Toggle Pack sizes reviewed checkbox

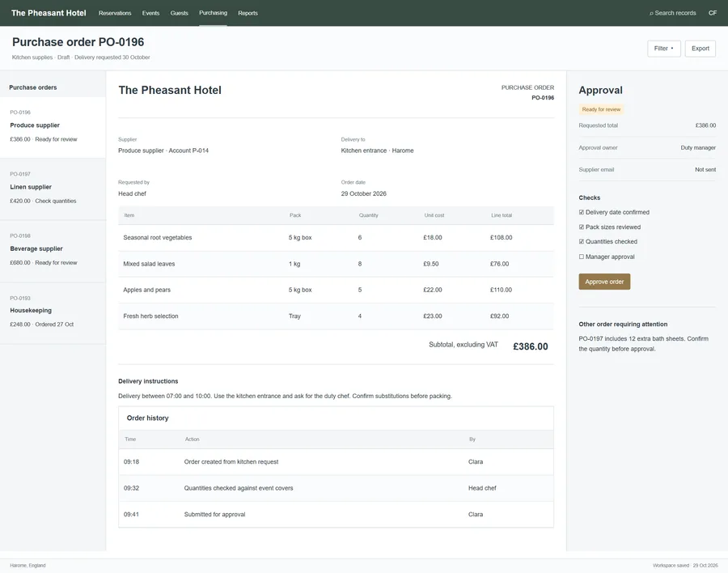click(582, 227)
